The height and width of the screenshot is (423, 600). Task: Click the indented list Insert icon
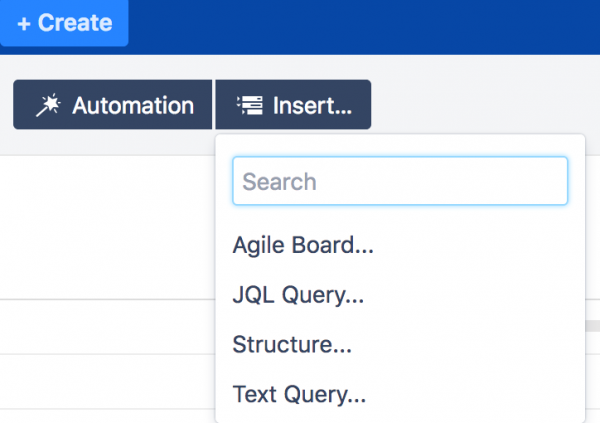(249, 105)
